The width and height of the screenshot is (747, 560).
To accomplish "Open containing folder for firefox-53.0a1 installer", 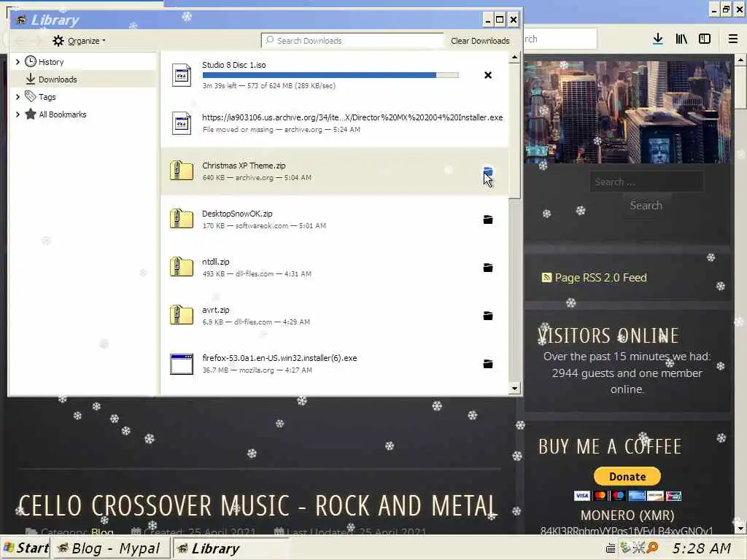I will (488, 364).
